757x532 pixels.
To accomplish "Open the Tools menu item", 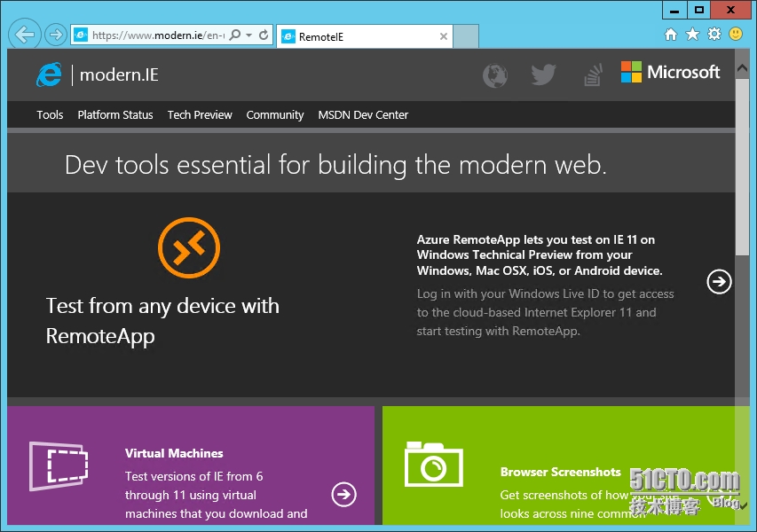I will coord(51,114).
